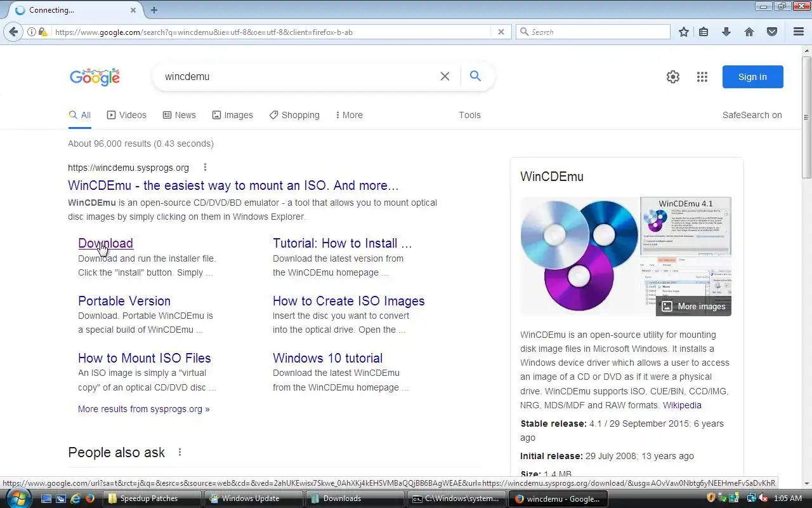
Task: Close the Connecting tab
Action: coord(133,10)
